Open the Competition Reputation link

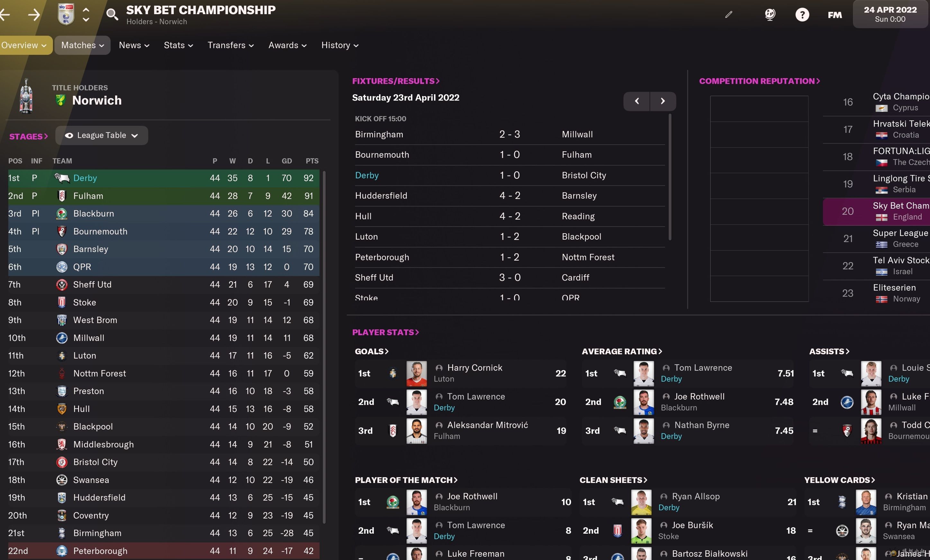click(x=759, y=81)
